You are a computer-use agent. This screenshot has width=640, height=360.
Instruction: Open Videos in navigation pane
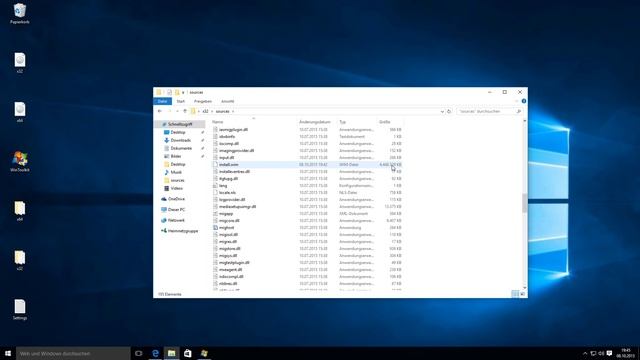coord(176,188)
